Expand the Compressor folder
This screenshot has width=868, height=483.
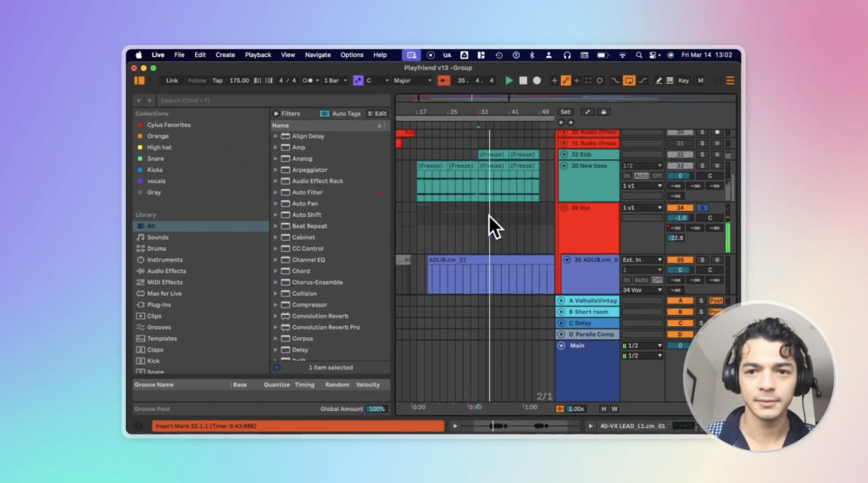tap(275, 305)
